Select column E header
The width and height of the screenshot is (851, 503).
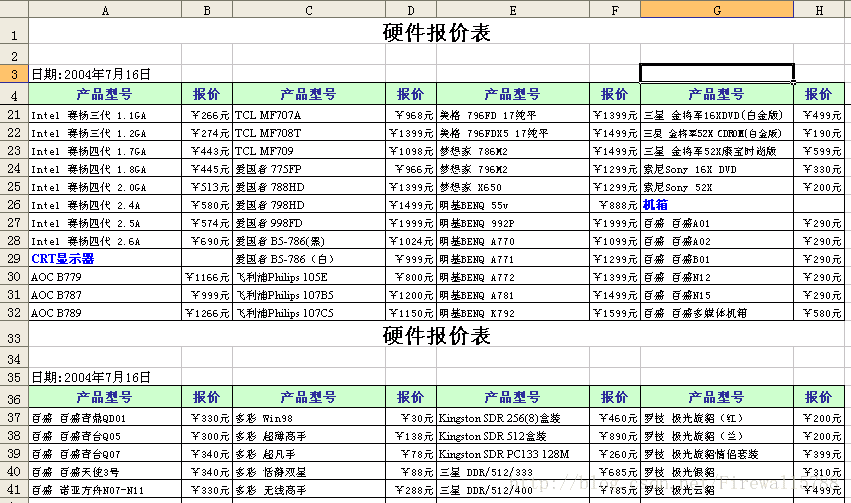click(x=513, y=9)
